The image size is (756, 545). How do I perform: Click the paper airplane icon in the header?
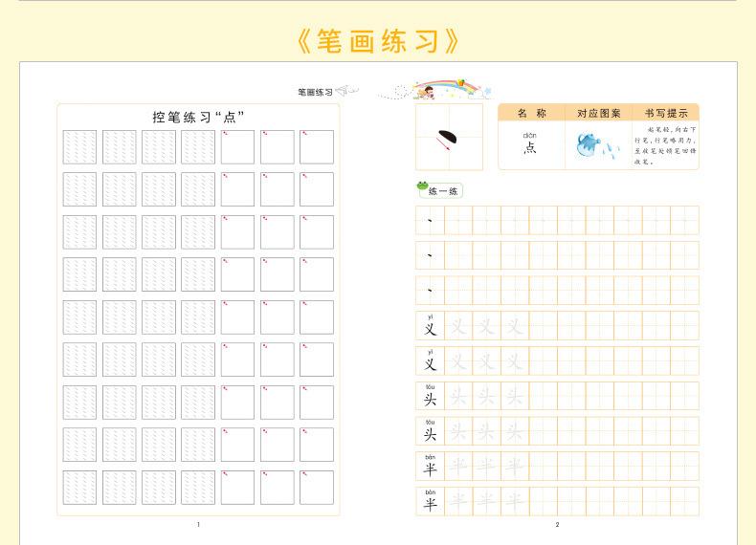[345, 92]
